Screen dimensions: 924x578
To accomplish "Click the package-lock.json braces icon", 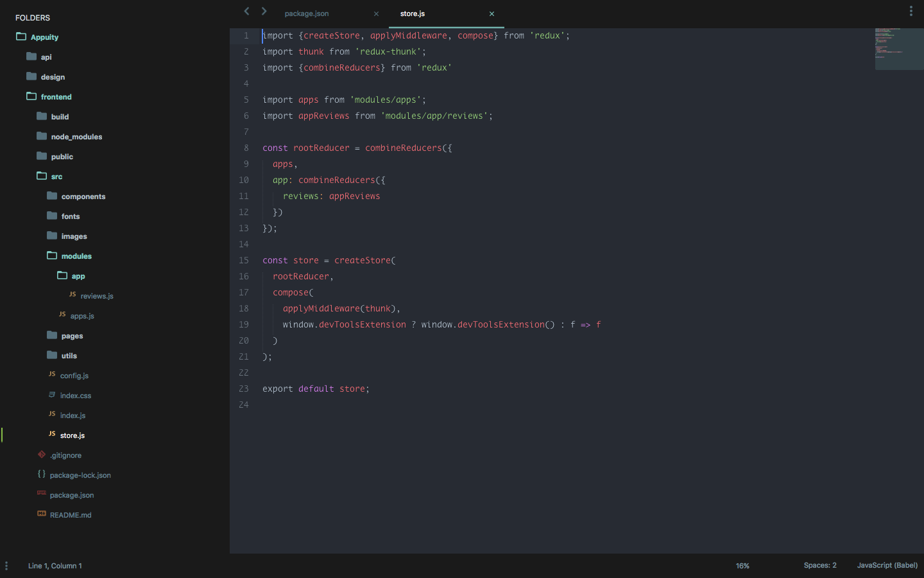I will pos(42,475).
